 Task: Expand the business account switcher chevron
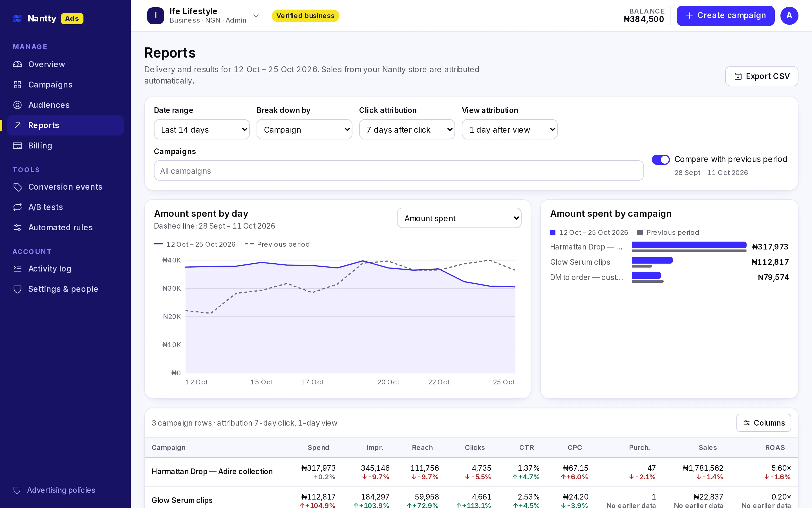pyautogui.click(x=256, y=16)
